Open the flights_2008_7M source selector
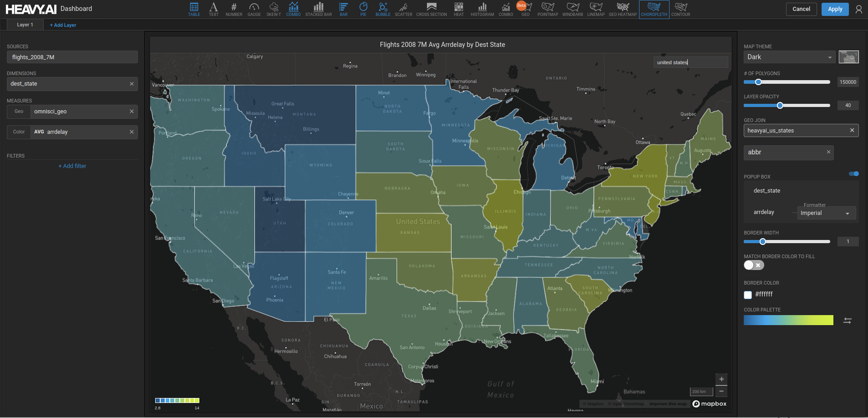This screenshot has width=868, height=418. point(72,57)
